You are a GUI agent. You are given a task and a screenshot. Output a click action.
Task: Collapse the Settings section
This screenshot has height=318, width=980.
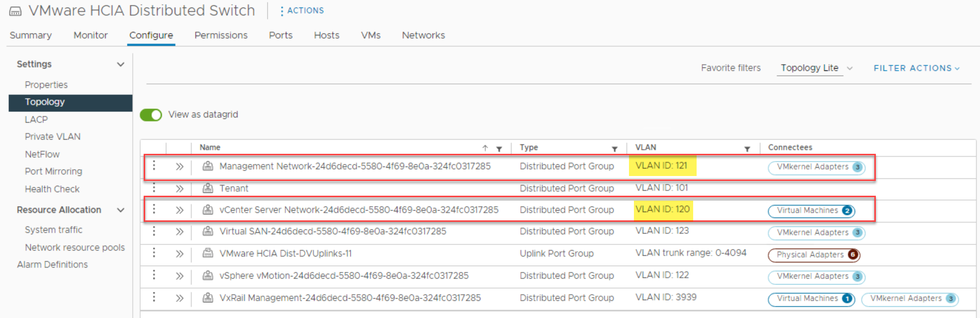click(120, 65)
